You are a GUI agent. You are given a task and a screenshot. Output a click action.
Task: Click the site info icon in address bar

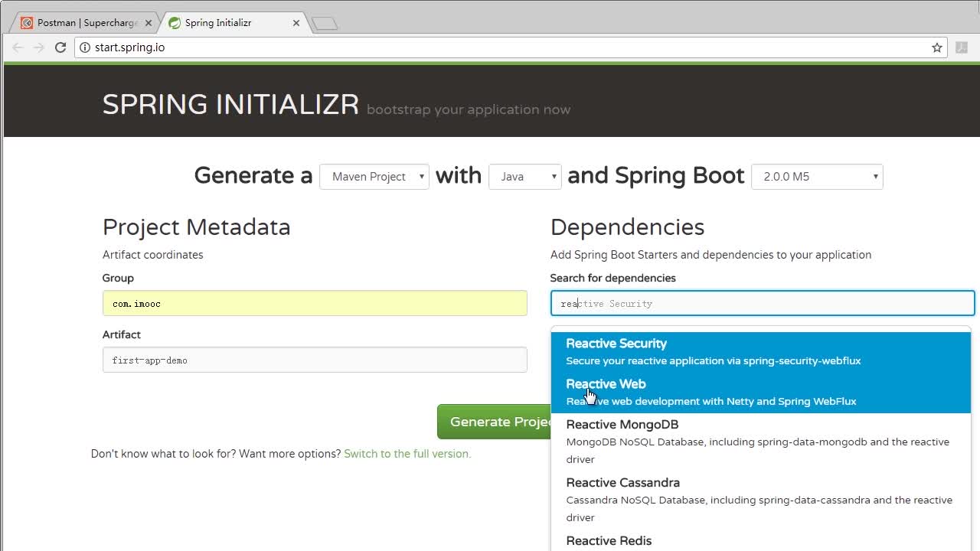[85, 47]
